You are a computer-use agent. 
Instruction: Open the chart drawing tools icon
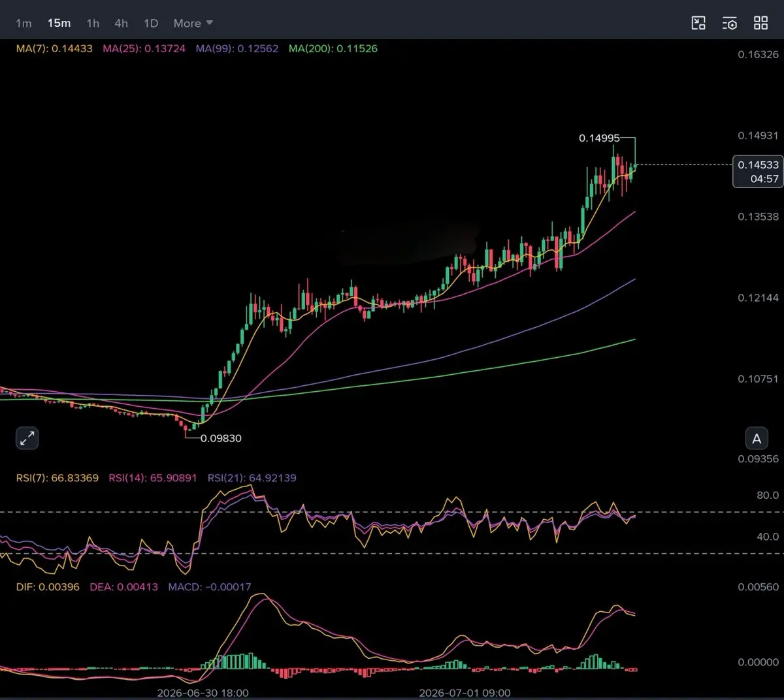pyautogui.click(x=698, y=24)
